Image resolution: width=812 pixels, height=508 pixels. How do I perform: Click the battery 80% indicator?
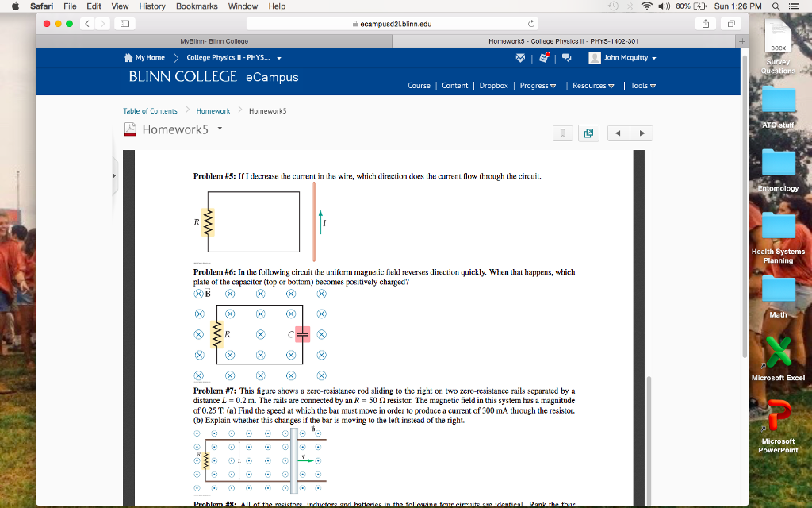(691, 6)
